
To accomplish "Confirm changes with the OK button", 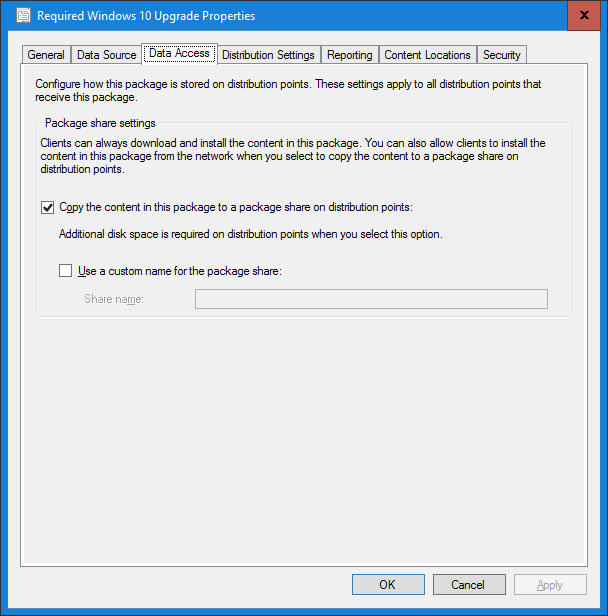I will [388, 585].
